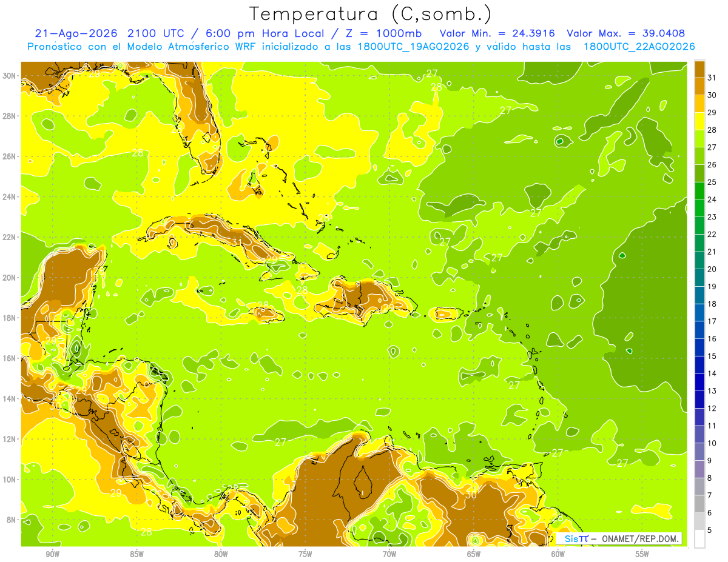Click the title "Temperatura (C,somb.)"
The width and height of the screenshot is (728, 562).
370,15
